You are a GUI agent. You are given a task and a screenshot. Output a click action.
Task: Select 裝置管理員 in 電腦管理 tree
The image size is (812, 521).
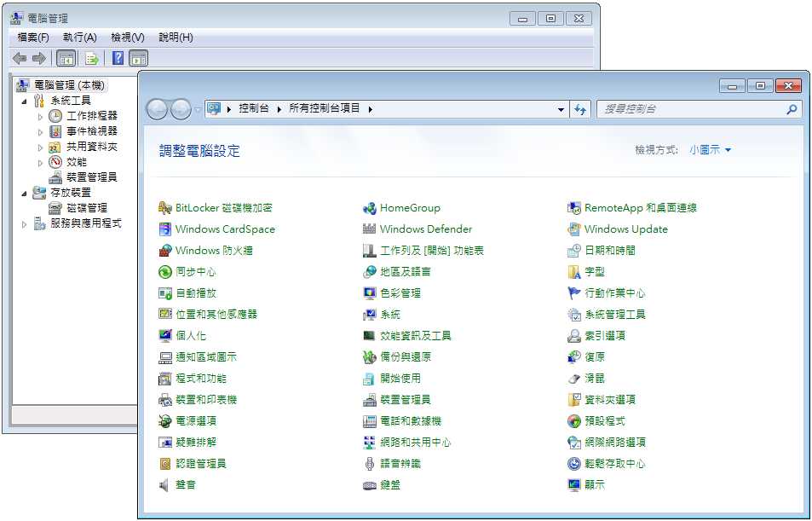tap(92, 177)
